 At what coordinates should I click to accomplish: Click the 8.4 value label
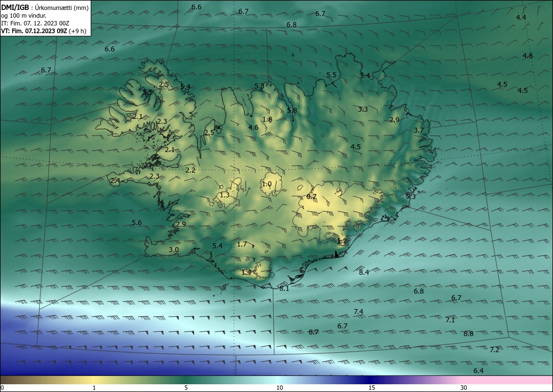pos(364,273)
